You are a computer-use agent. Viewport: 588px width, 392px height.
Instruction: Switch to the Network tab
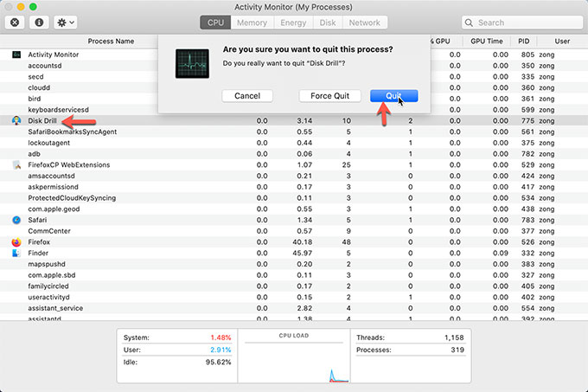365,22
